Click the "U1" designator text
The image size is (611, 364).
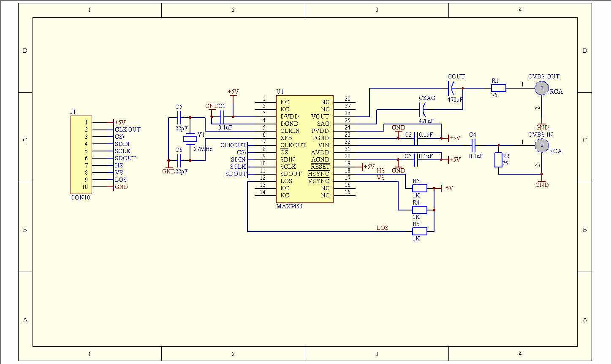tap(280, 92)
